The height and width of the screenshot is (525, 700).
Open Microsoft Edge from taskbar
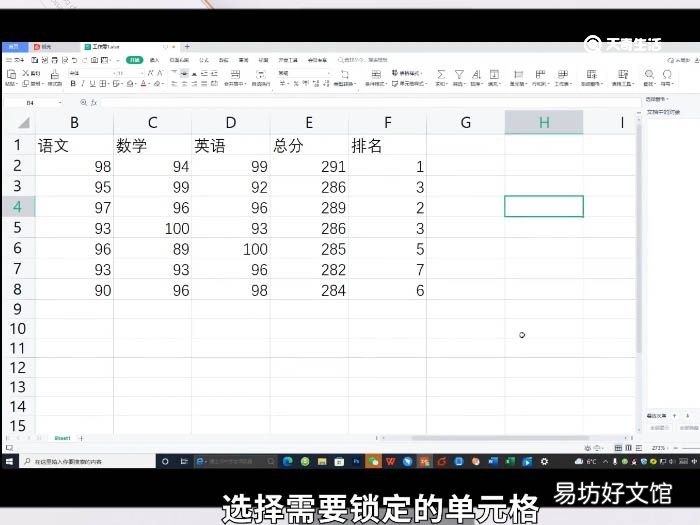point(288,461)
